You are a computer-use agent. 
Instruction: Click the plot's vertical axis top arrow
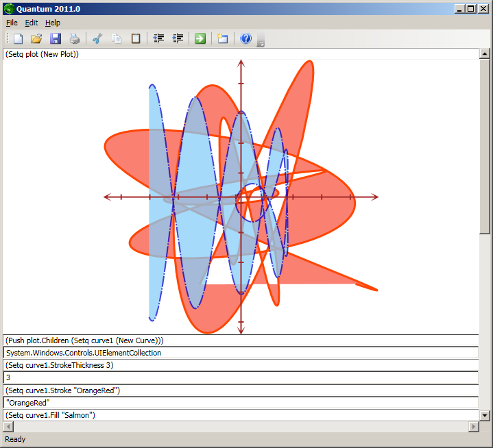(x=241, y=62)
